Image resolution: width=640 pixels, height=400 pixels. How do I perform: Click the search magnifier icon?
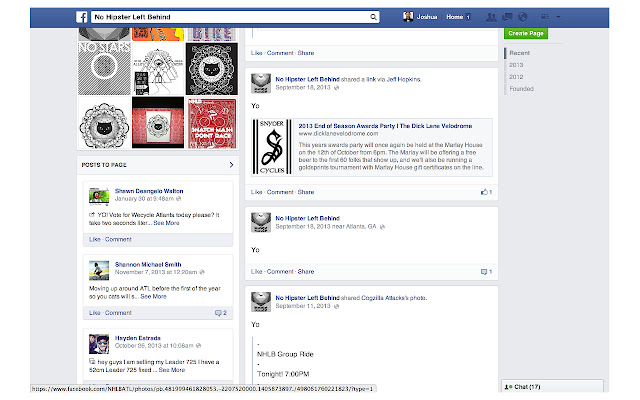(373, 17)
